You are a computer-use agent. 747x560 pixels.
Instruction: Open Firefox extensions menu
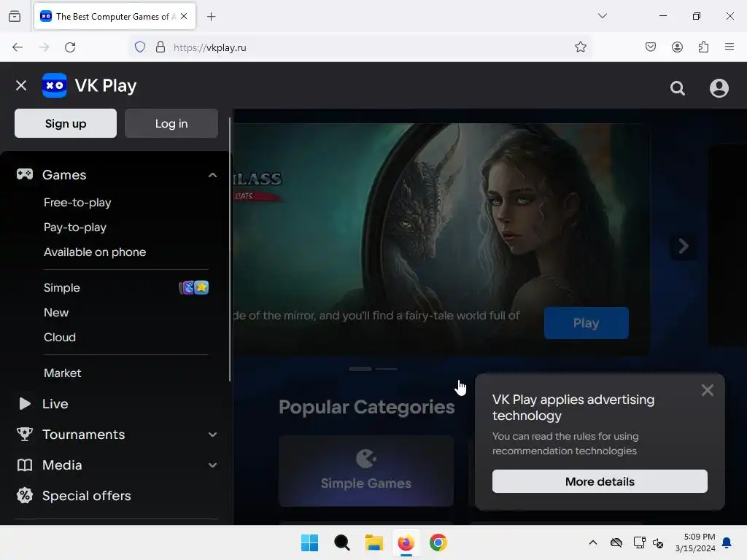click(x=704, y=47)
